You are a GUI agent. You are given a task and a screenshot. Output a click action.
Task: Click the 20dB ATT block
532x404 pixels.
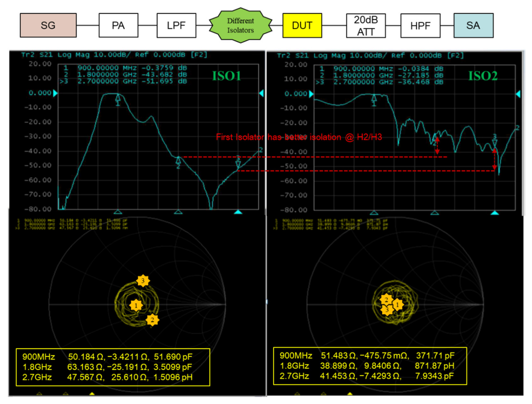click(366, 26)
